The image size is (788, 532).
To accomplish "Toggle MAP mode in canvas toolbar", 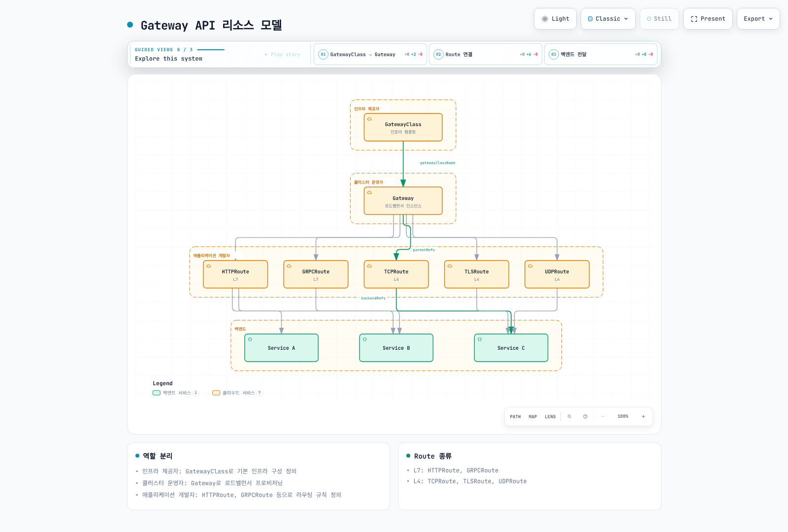I will coord(533,417).
